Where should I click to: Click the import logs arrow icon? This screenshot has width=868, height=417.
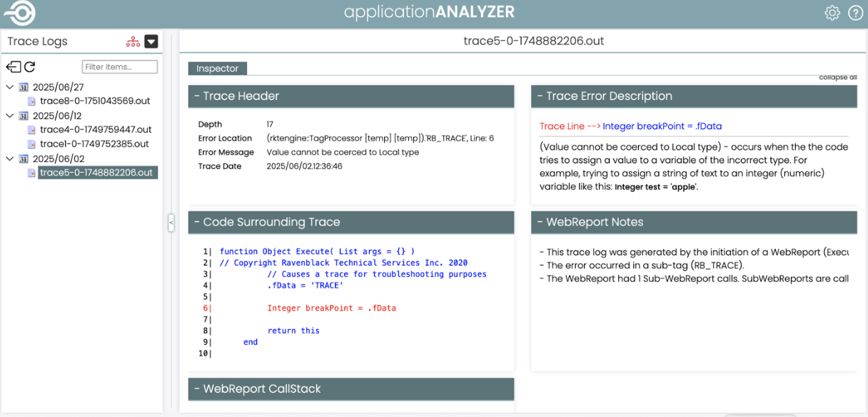point(13,67)
